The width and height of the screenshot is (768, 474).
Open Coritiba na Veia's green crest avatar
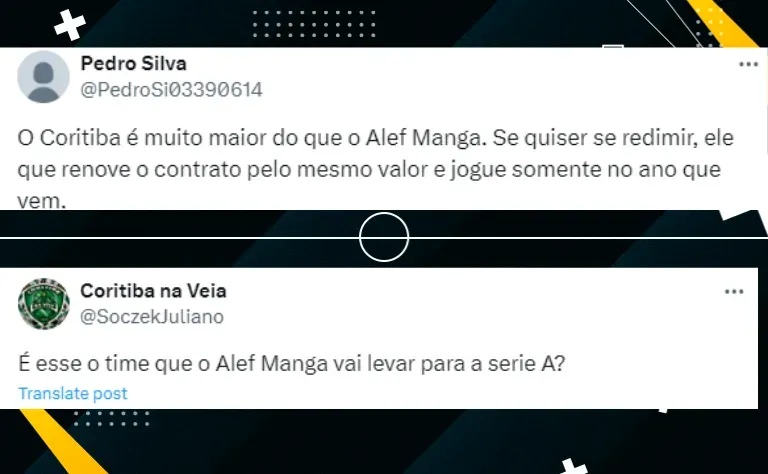pyautogui.click(x=43, y=304)
